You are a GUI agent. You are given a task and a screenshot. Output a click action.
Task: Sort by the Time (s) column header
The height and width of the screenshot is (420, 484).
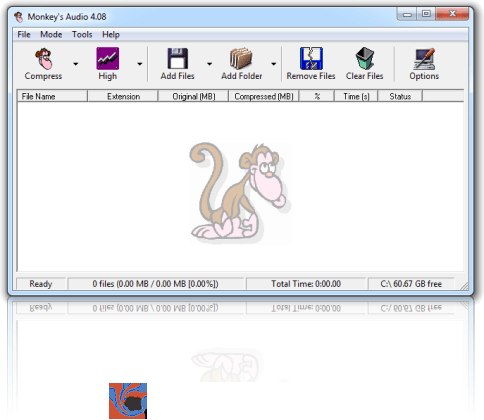point(356,96)
